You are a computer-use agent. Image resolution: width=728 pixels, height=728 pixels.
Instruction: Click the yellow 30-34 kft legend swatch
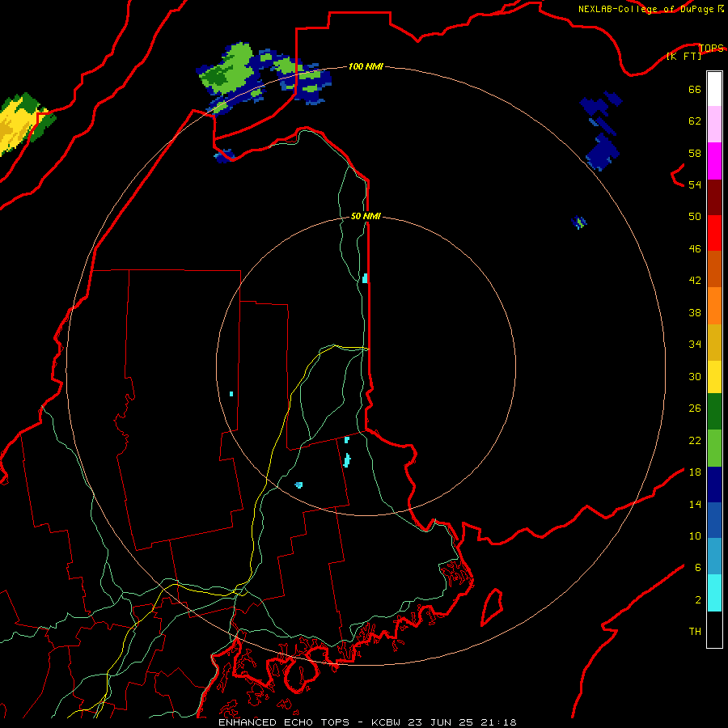714,377
